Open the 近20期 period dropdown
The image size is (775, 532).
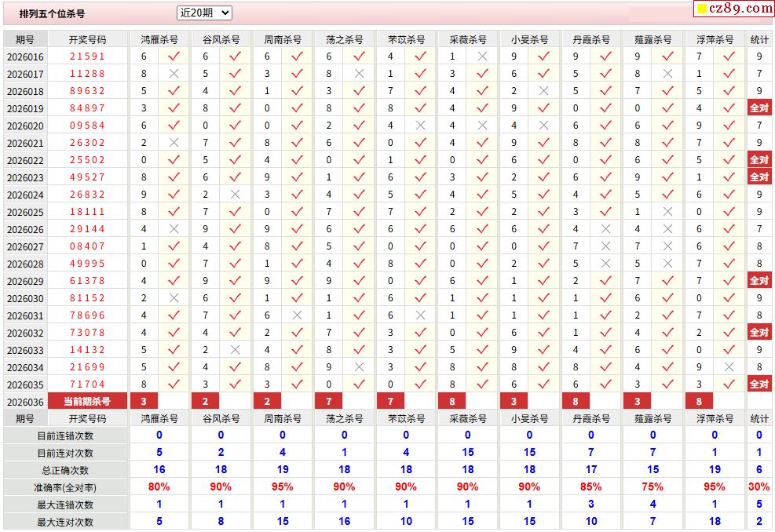pos(204,13)
